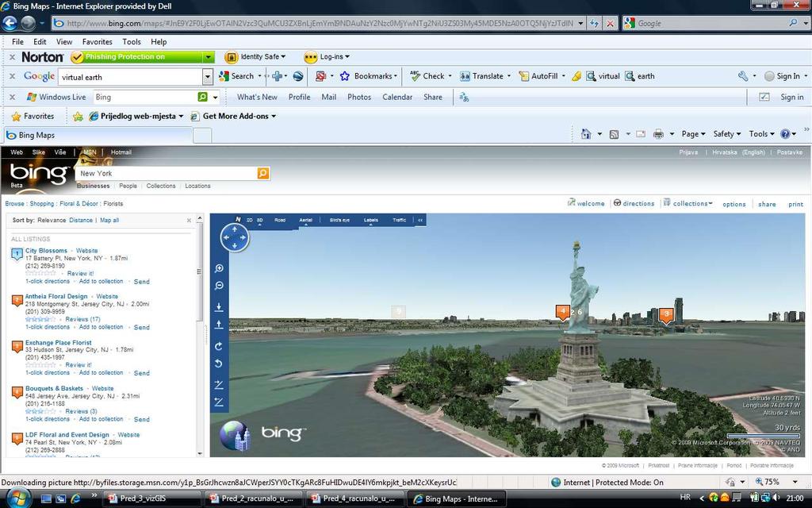Click map pushpin number 3 over skyline
The width and height of the screenshot is (812, 508).
point(666,315)
